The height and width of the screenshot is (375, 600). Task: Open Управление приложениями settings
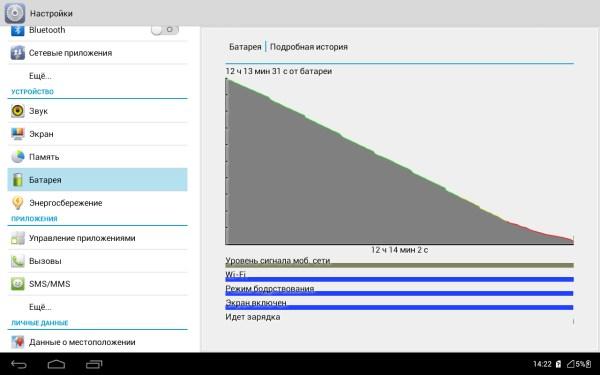[98, 238]
